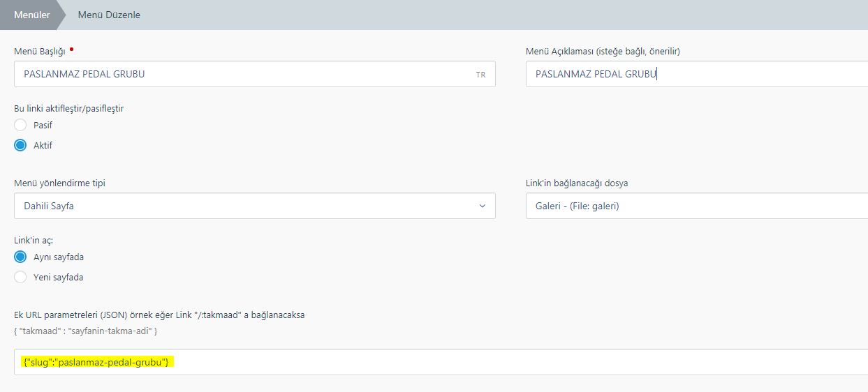Click the JSON URL parameters input field

pos(441,362)
